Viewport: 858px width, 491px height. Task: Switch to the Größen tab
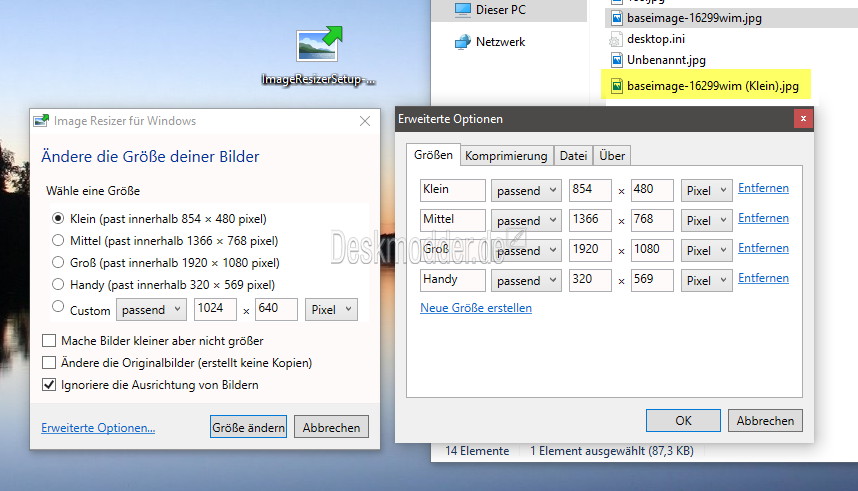(x=433, y=155)
